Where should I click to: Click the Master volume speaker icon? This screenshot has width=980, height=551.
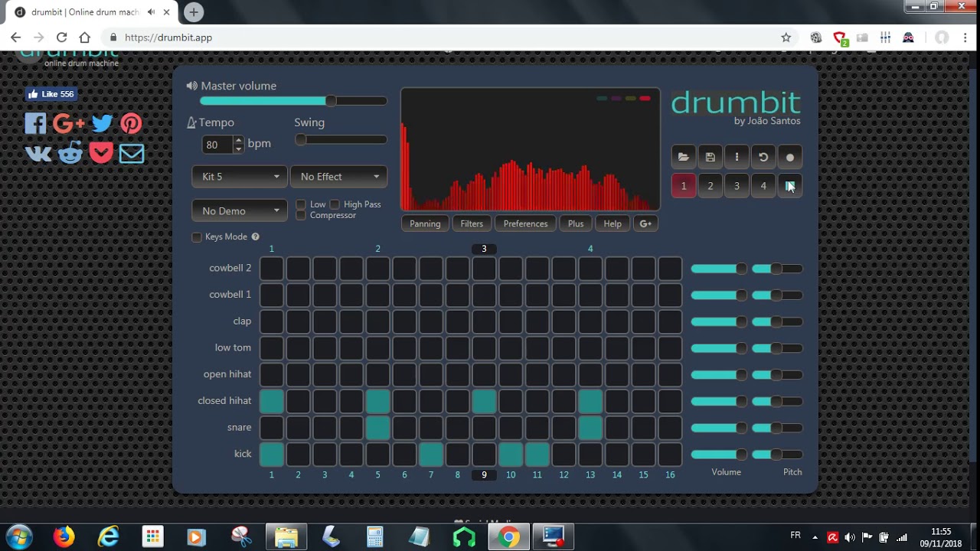(191, 86)
